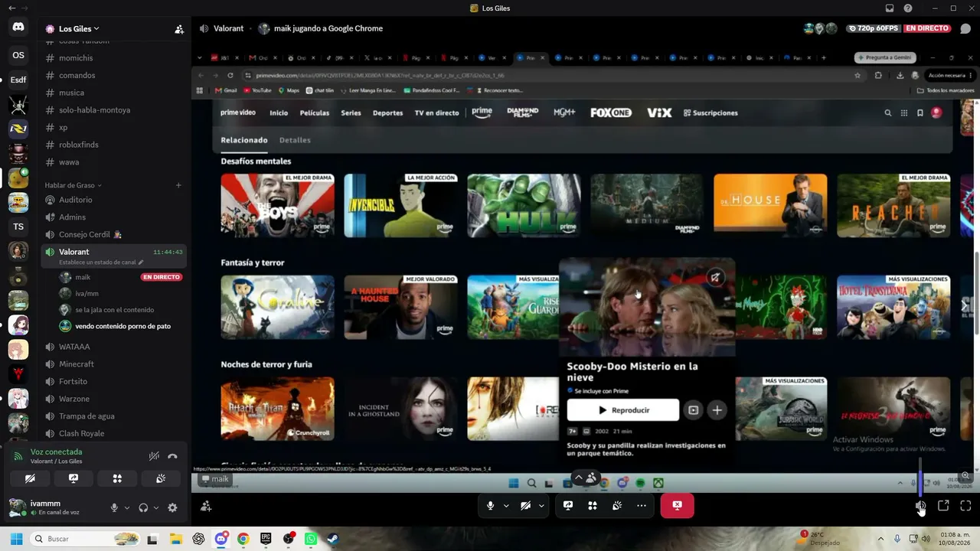Click the ivammm avatar in user panel
980x551 pixels.
click(17, 507)
